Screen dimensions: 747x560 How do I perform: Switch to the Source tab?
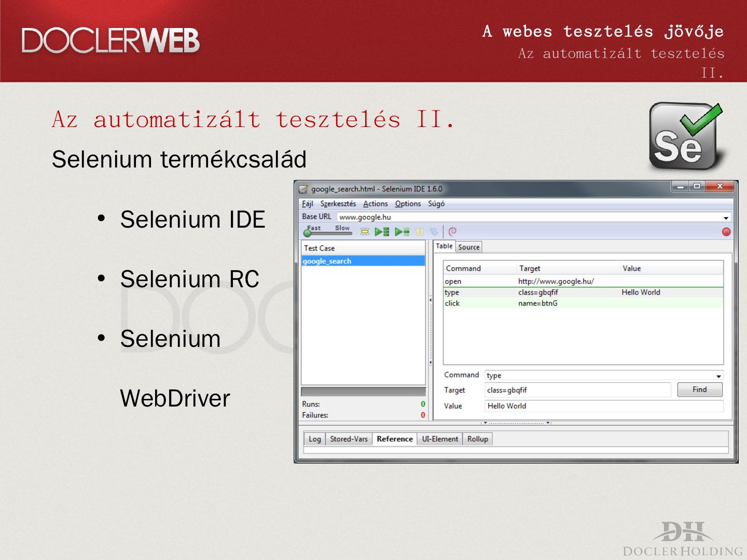pyautogui.click(x=469, y=247)
